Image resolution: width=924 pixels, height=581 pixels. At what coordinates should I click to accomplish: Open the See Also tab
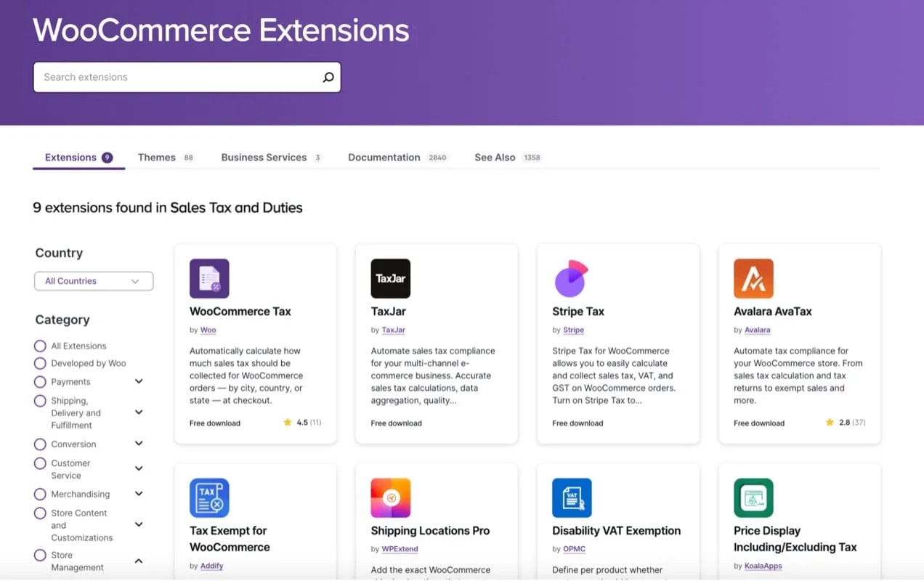coord(508,158)
